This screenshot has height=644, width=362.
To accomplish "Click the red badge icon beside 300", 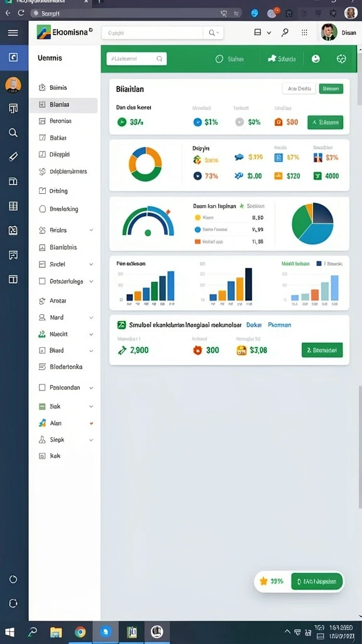I will (198, 350).
